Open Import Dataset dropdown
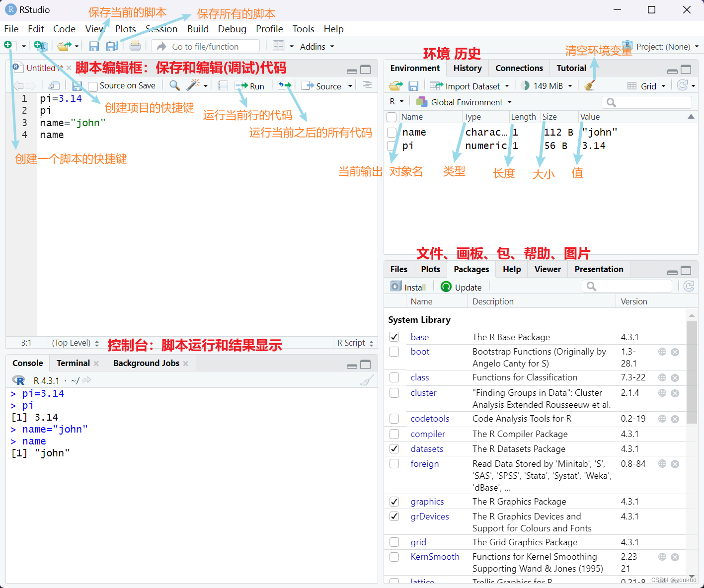This screenshot has width=704, height=588. (x=469, y=86)
